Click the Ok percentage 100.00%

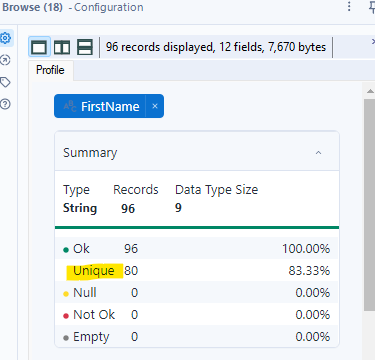pos(306,249)
